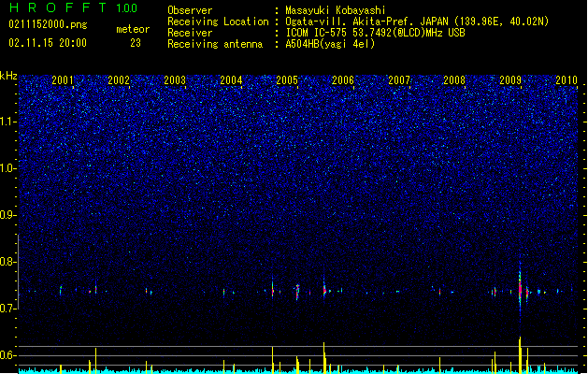The image size is (588, 374).
Task: Click the Receiver label
Action: click(190, 33)
